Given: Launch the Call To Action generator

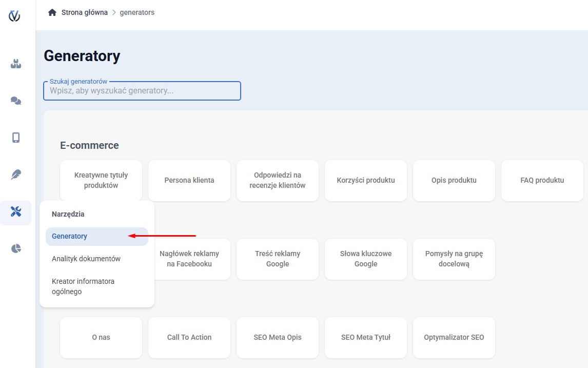Looking at the screenshot, I should [x=189, y=338].
